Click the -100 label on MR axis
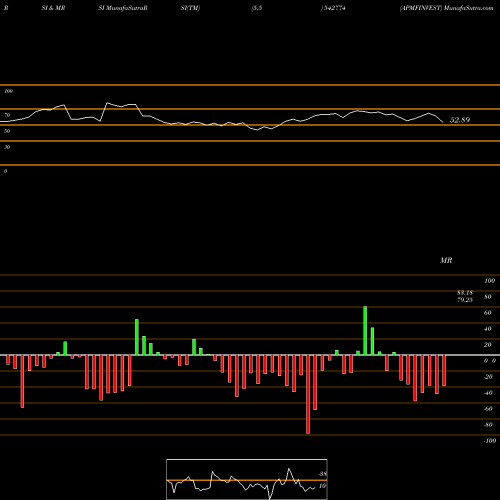500x500 pixels. pyautogui.click(x=490, y=441)
